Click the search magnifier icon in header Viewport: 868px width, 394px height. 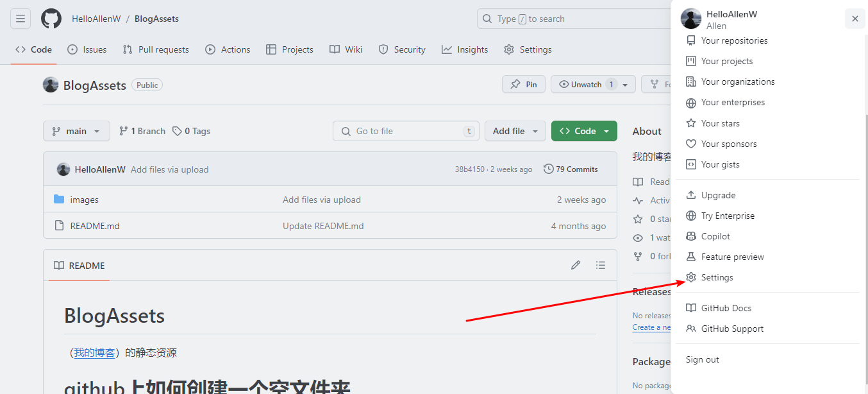pyautogui.click(x=488, y=19)
